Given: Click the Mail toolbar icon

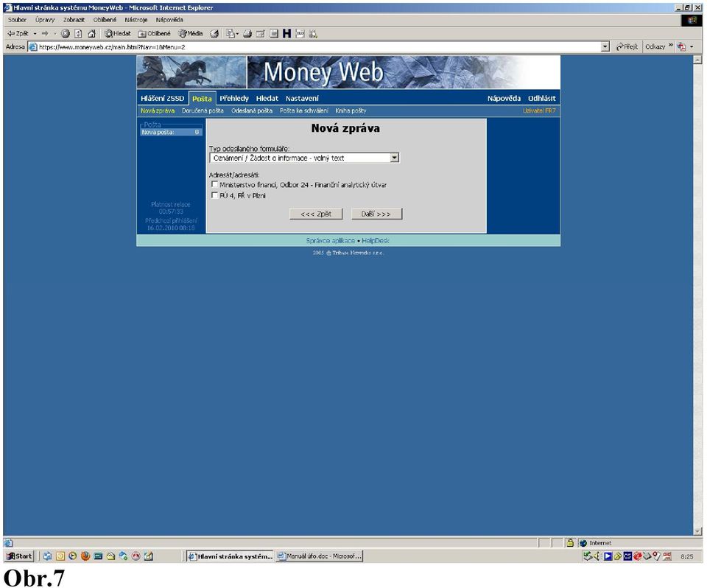Looking at the screenshot, I should point(231,33).
